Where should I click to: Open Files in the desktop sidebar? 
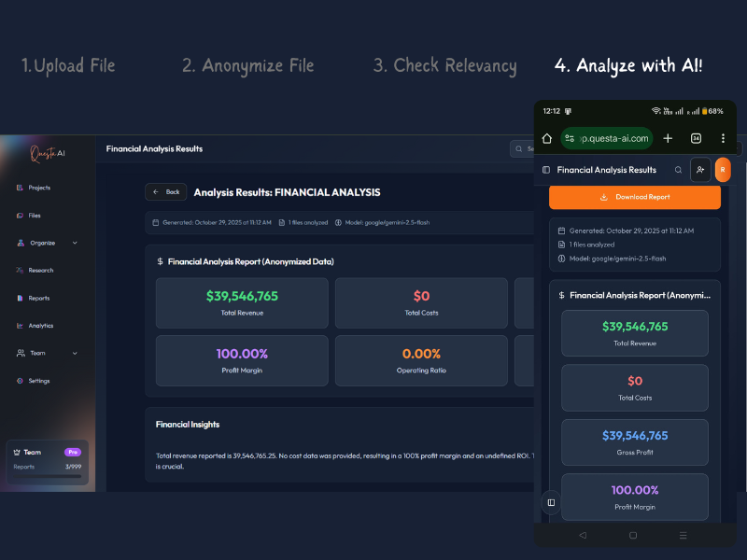pos(29,216)
